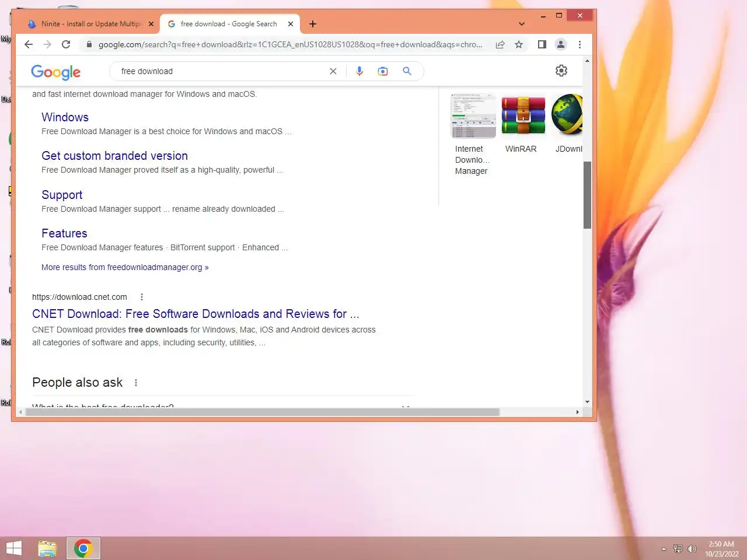Screen dimensions: 747x560
Task: Open the tab search dropdown chevron
Action: click(x=522, y=24)
